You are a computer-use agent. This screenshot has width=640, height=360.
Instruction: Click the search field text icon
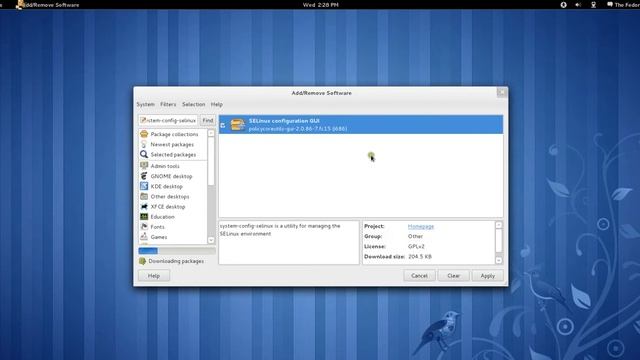pos(143,120)
